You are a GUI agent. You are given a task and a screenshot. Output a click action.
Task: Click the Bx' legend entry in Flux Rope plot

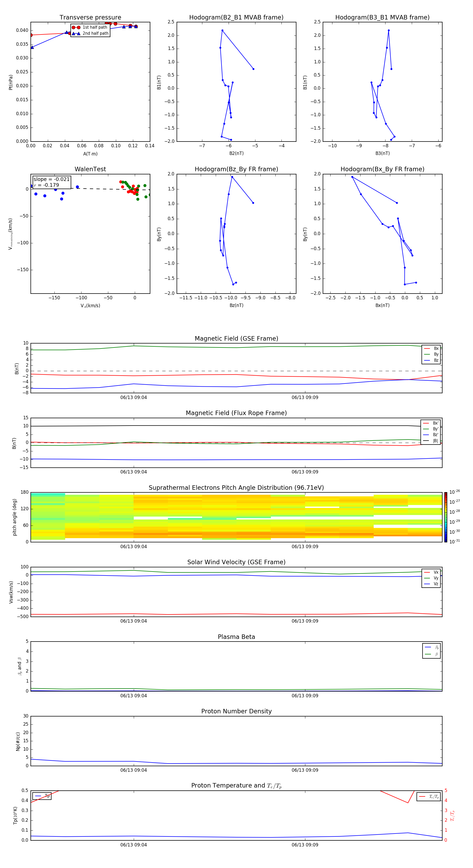click(x=431, y=423)
